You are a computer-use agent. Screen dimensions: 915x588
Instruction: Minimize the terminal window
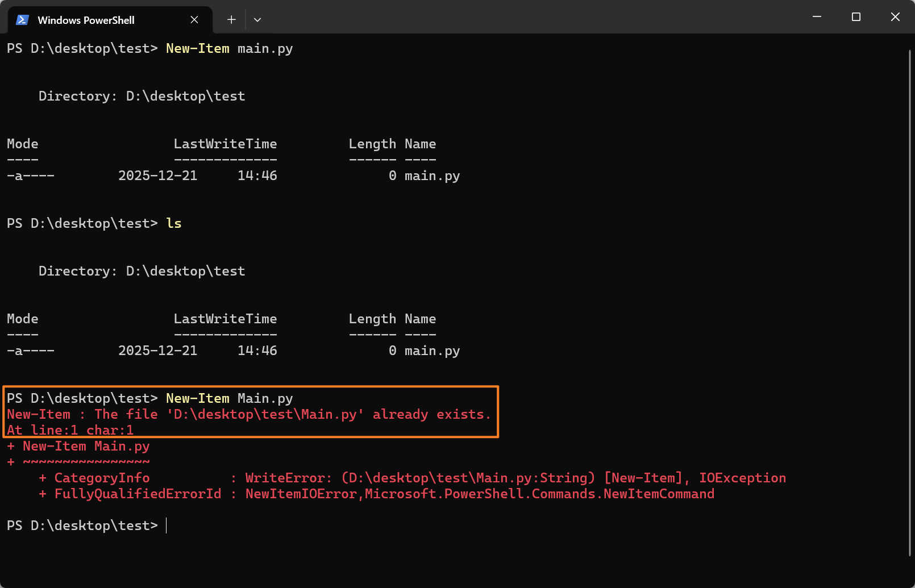817,17
